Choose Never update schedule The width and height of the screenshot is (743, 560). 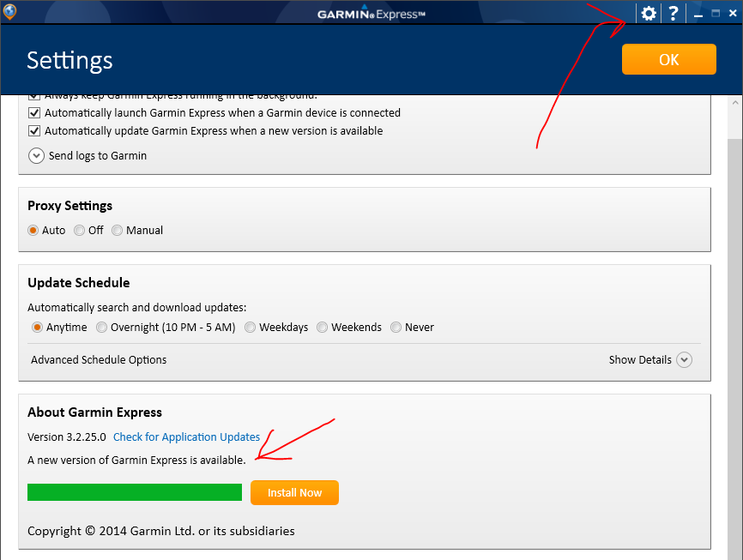396,328
